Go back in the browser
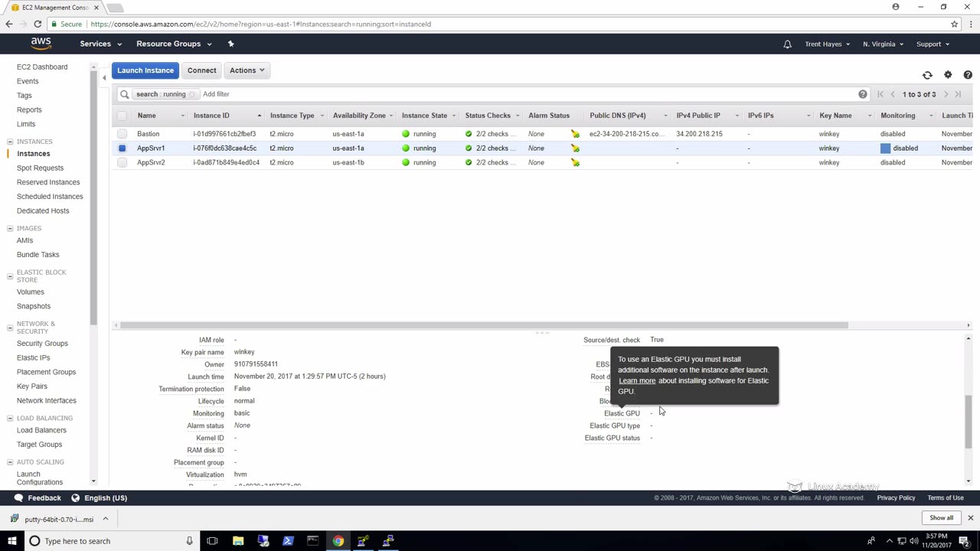This screenshot has width=980, height=551. (9, 24)
